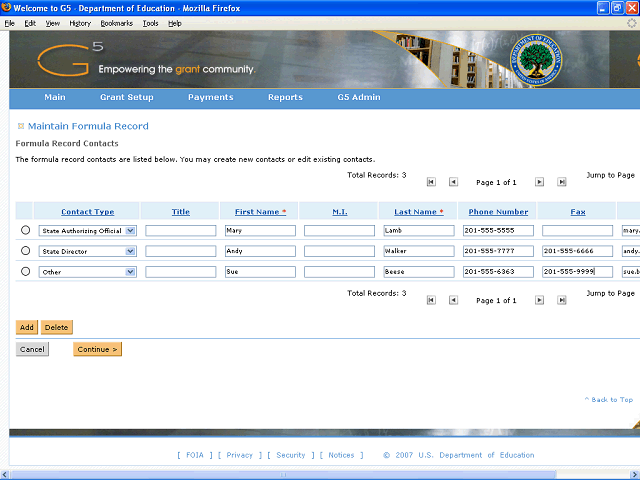This screenshot has width=640, height=480.
Task: Click the bottom last-page pagination icon
Action: click(x=561, y=300)
